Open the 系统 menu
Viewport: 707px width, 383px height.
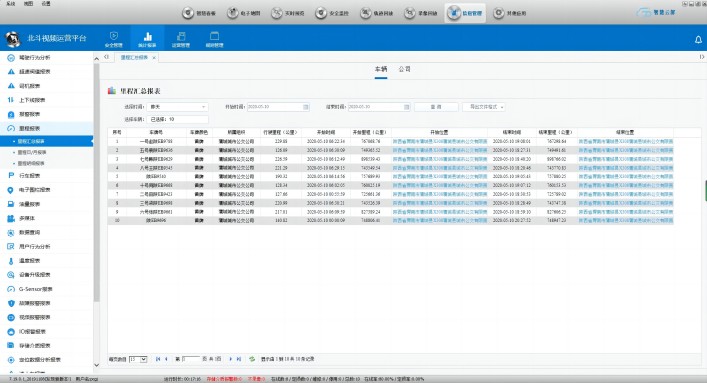pyautogui.click(x=11, y=3)
